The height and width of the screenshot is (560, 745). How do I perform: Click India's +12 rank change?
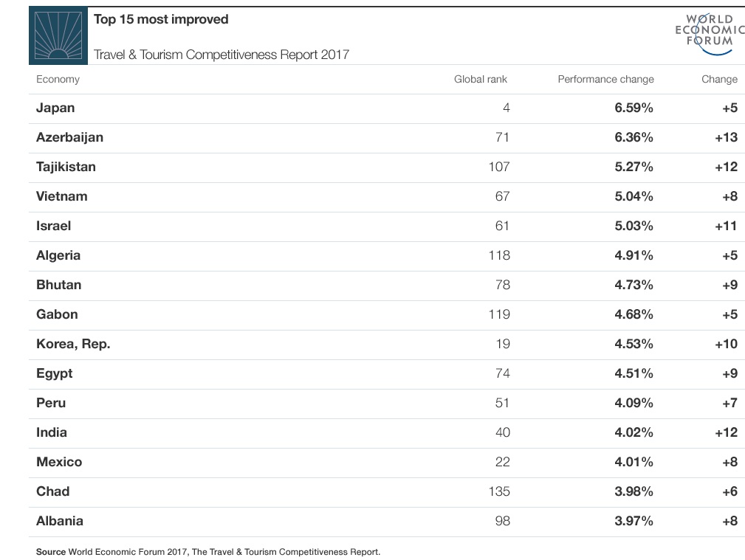(726, 432)
